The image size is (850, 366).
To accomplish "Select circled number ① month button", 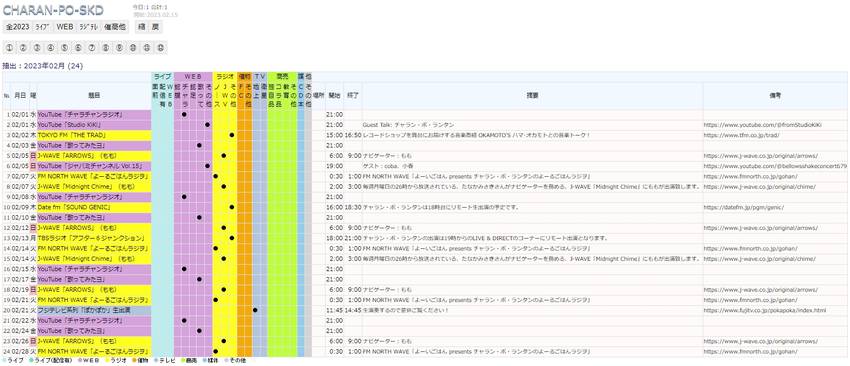I will click(x=9, y=48).
